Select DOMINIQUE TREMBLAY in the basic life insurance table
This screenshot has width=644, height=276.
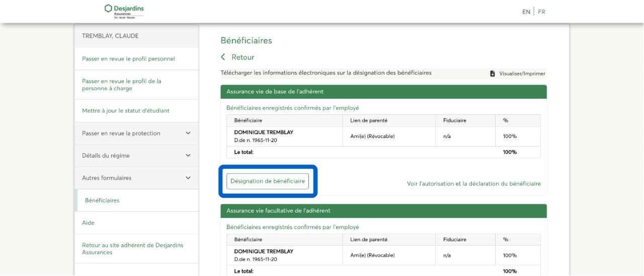(263, 132)
